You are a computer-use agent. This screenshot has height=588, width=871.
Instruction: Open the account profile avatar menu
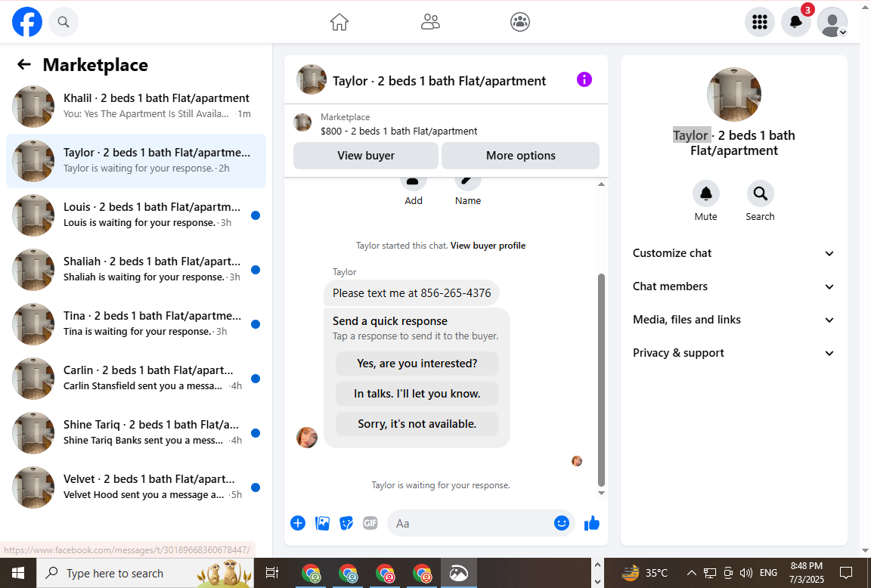pos(832,22)
